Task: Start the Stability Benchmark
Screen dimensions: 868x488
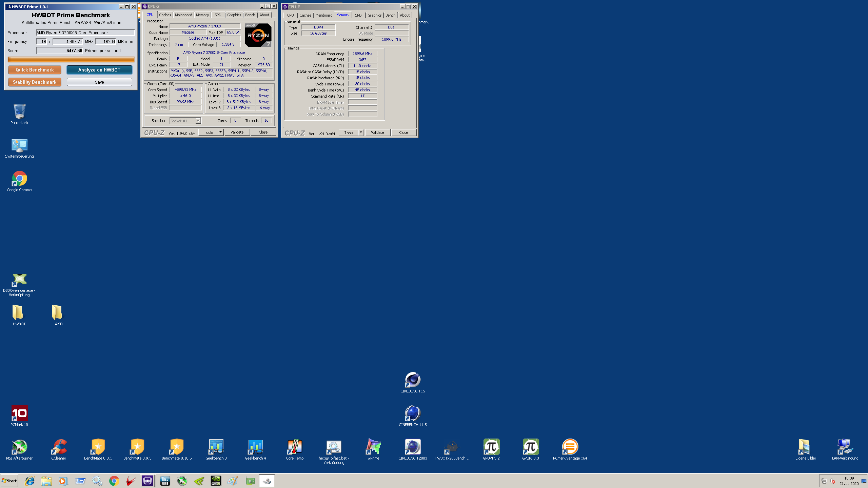Action: pyautogui.click(x=35, y=82)
